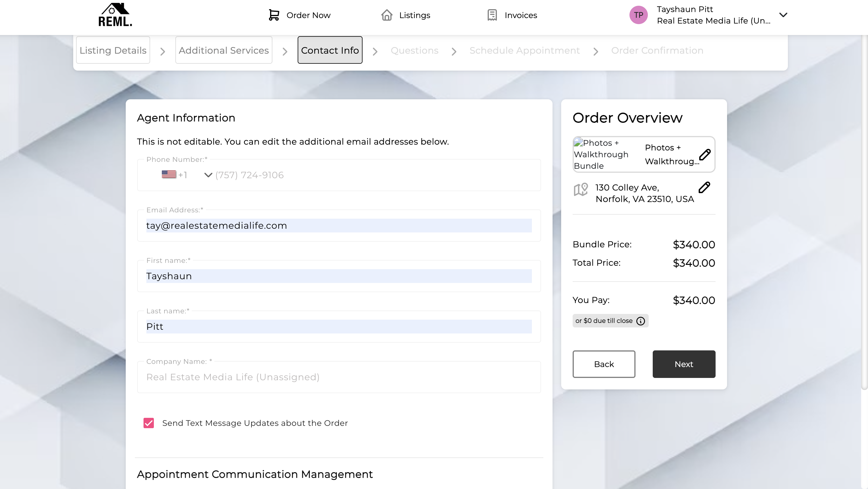Screen dimensions: 868x489
Task: Click the Email Address field
Action: tap(339, 225)
